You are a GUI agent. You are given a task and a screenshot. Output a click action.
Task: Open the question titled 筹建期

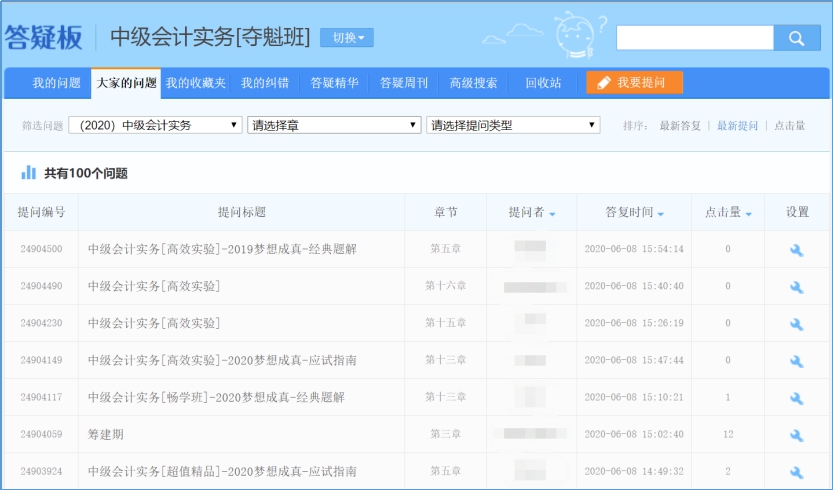(x=106, y=435)
